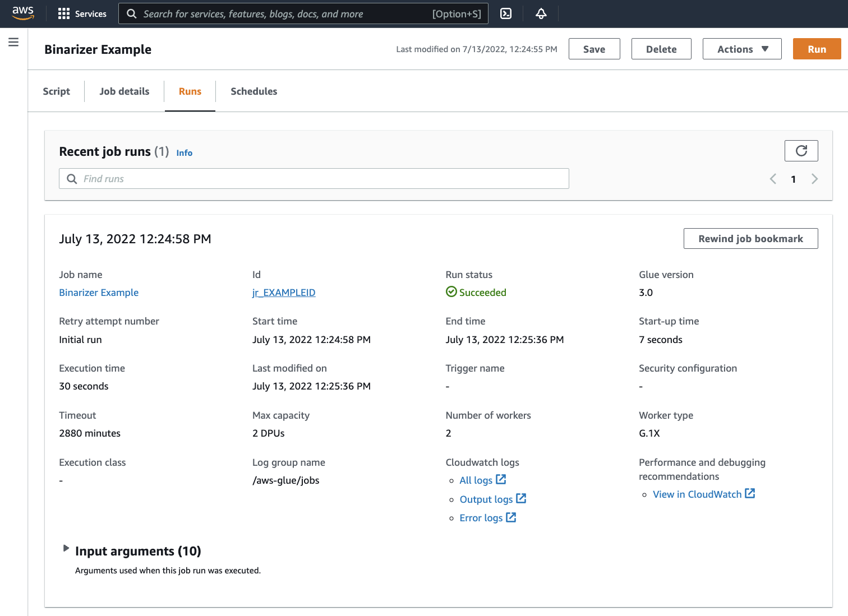848x616 pixels.
Task: Go to previous page of runs
Action: click(x=773, y=179)
